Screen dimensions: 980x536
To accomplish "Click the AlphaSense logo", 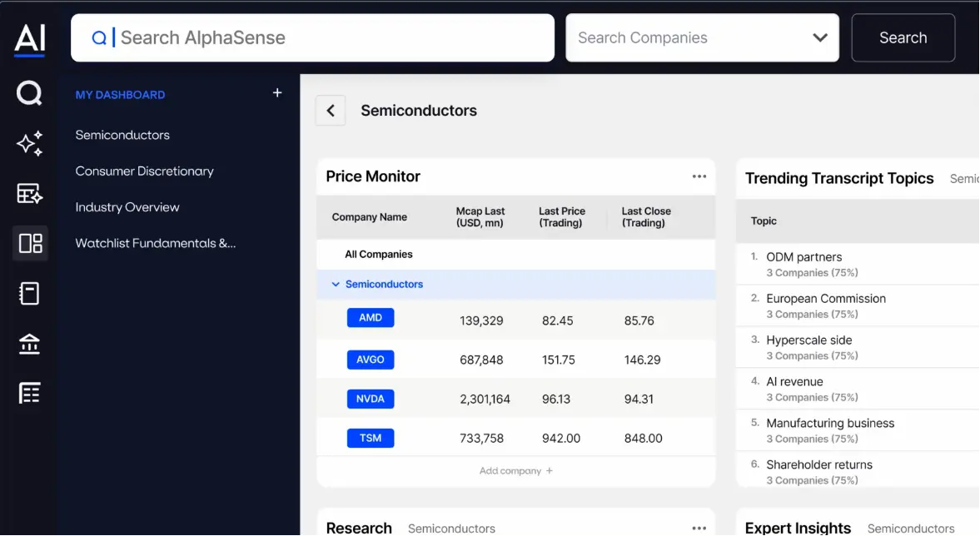I will (x=28, y=37).
